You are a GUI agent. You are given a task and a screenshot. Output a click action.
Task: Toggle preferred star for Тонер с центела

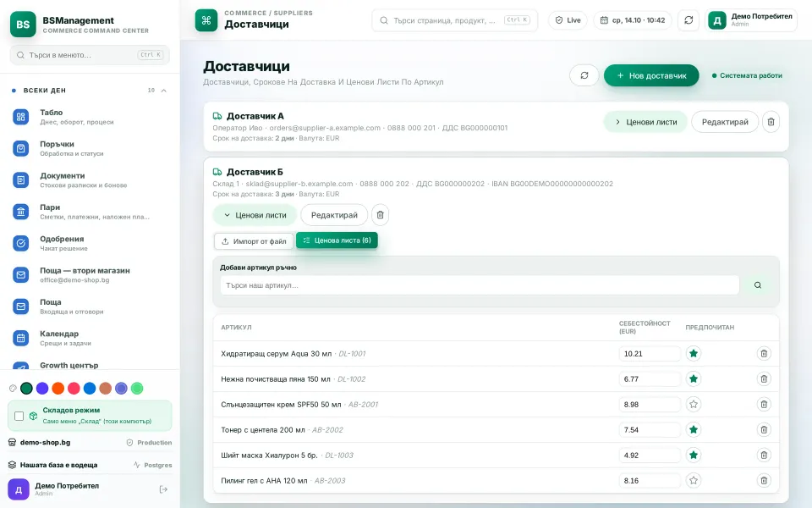coord(694,430)
